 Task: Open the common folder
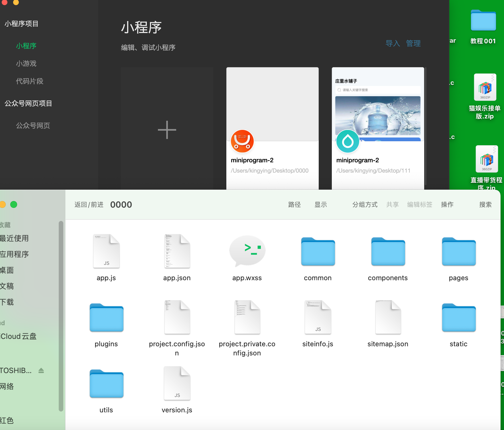pos(318,252)
